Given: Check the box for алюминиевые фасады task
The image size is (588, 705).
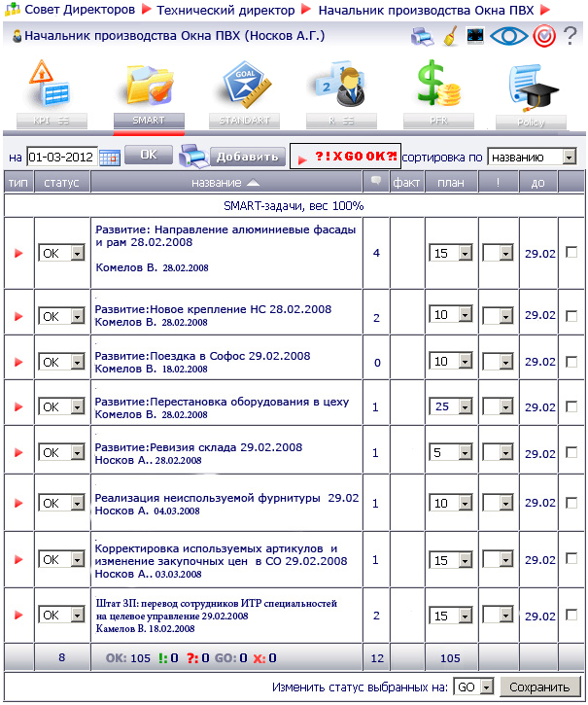Looking at the screenshot, I should [x=571, y=252].
